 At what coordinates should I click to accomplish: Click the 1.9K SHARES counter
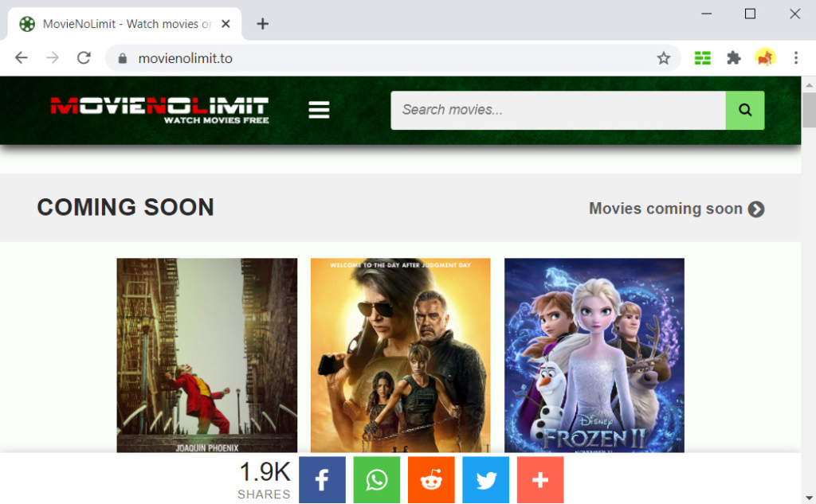pos(265,479)
